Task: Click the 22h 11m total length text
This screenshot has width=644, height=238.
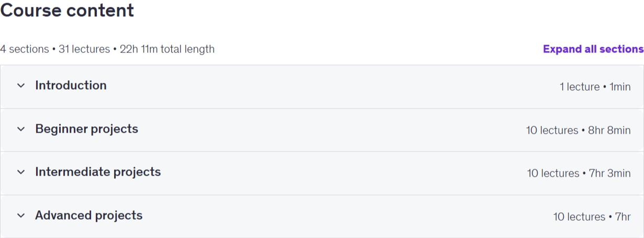Action: coord(167,49)
